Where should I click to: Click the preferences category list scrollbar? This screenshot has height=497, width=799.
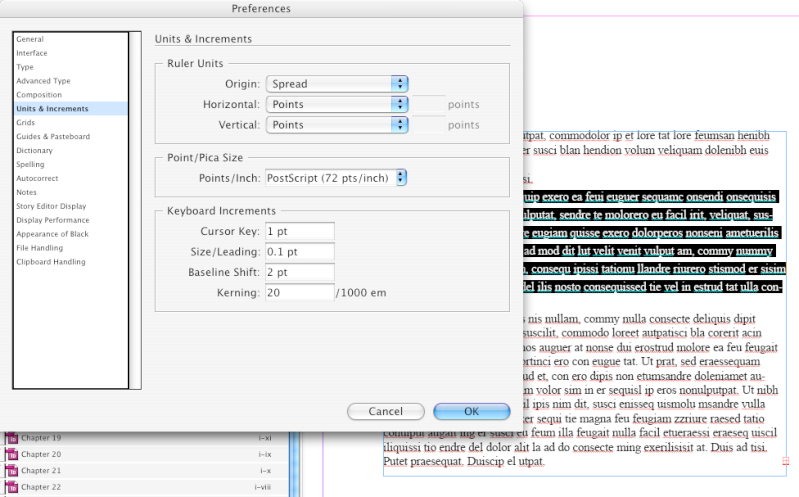[135, 211]
